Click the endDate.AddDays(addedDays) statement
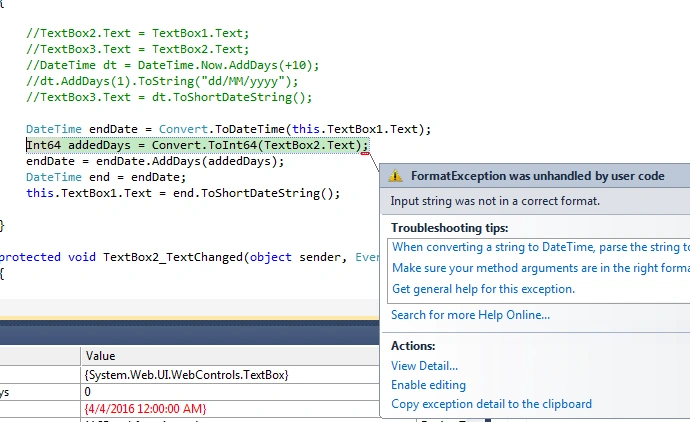The height and width of the screenshot is (422, 690). [155, 161]
